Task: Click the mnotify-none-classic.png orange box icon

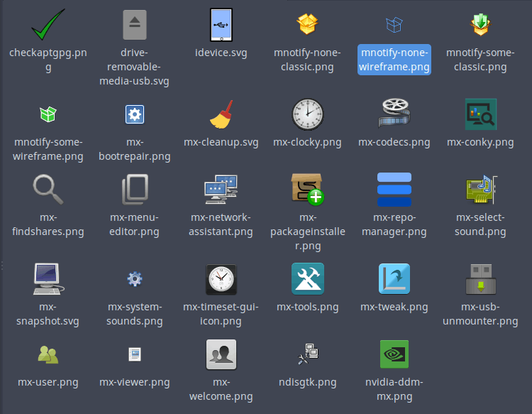Action: (x=307, y=24)
